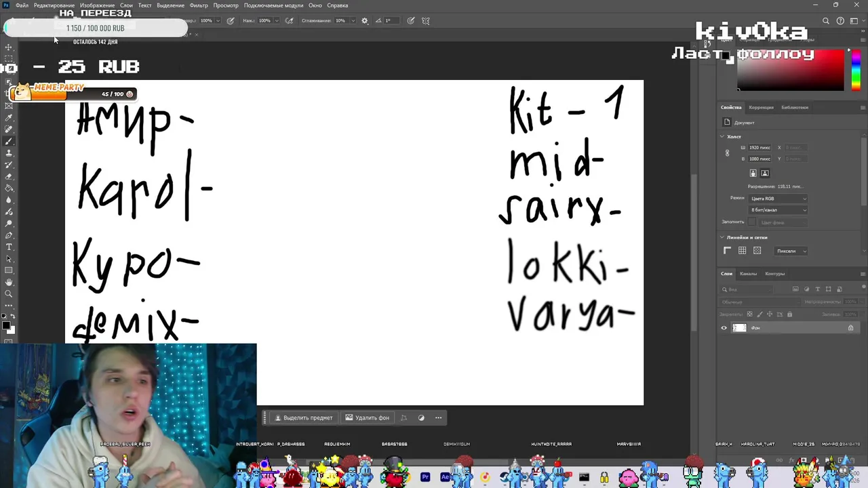
Task: Select the Paint Bucket tool
Action: pyautogui.click(x=9, y=188)
